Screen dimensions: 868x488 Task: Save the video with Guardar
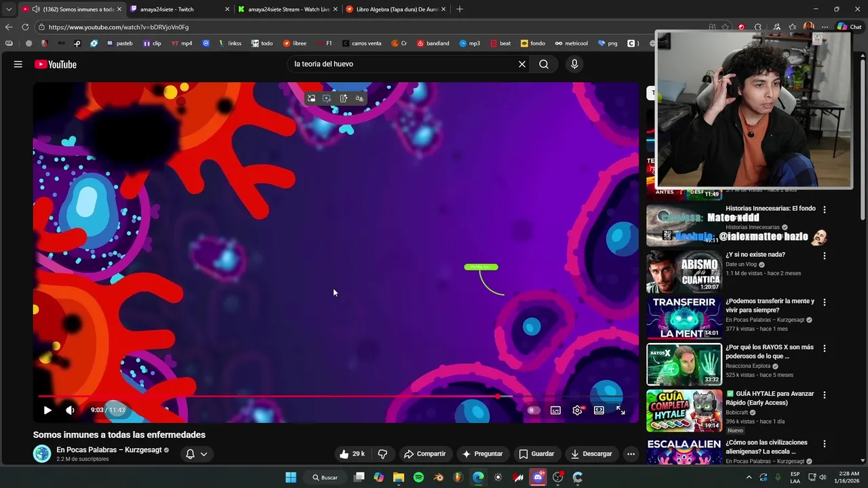pos(536,453)
